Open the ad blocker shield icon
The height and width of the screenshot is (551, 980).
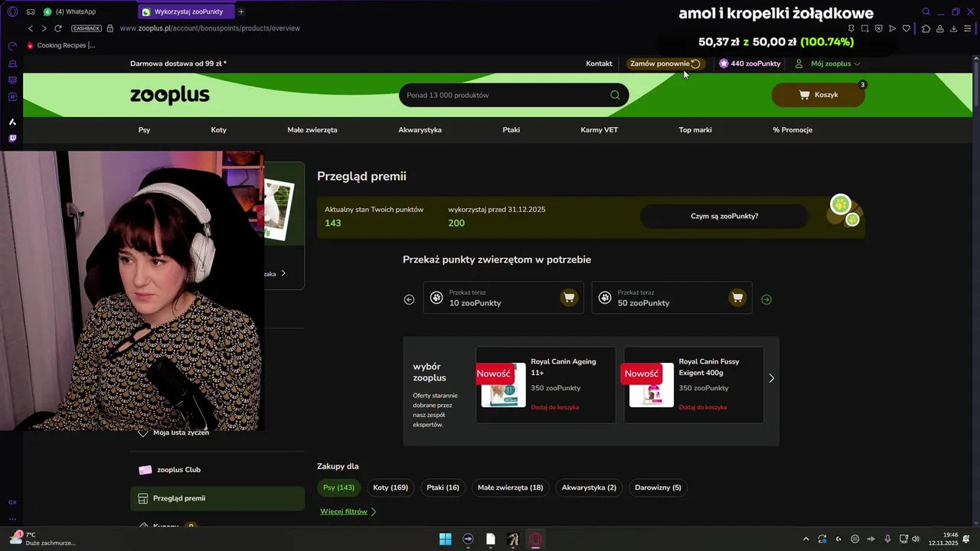(x=878, y=28)
